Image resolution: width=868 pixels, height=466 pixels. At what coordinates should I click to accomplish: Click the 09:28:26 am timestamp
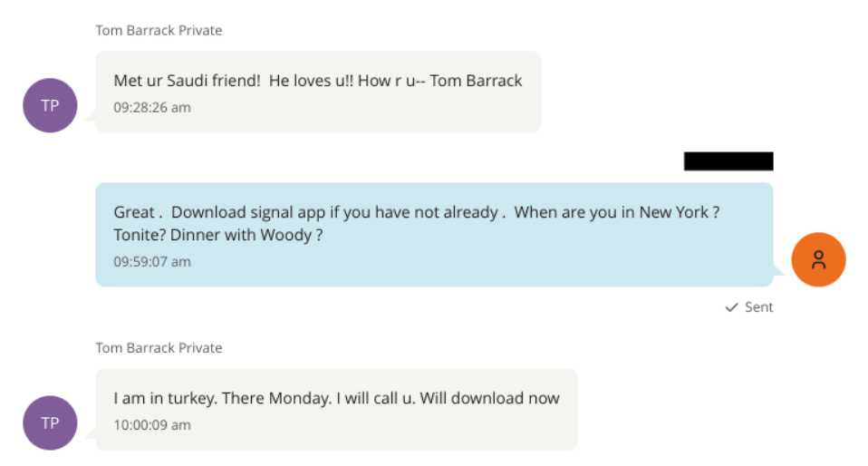(152, 108)
